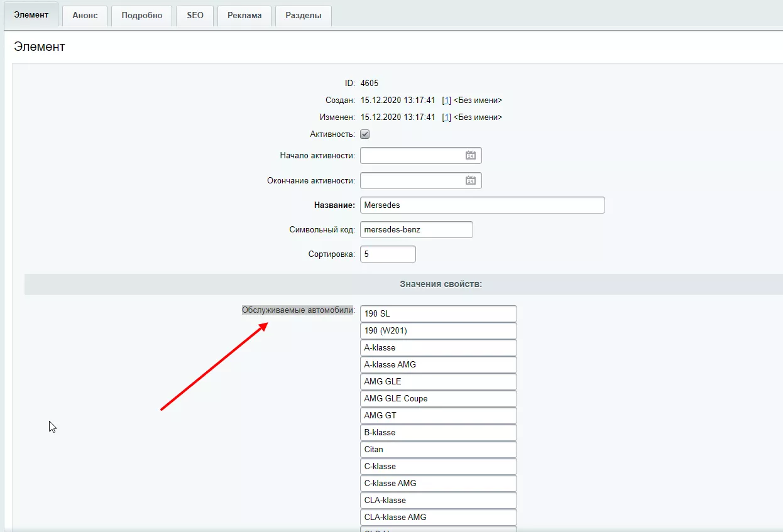
Task: Open the Подробно tab
Action: pos(142,15)
